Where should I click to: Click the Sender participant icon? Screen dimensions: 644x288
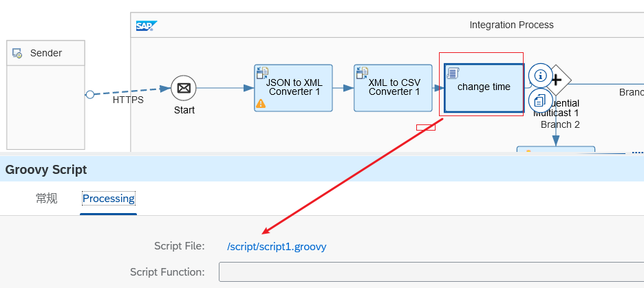17,53
